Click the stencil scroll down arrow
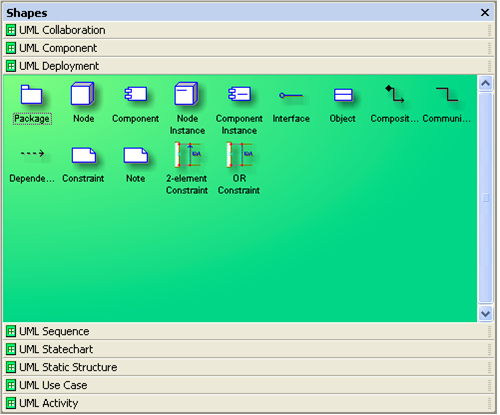The height and width of the screenshot is (415, 500). (485, 314)
